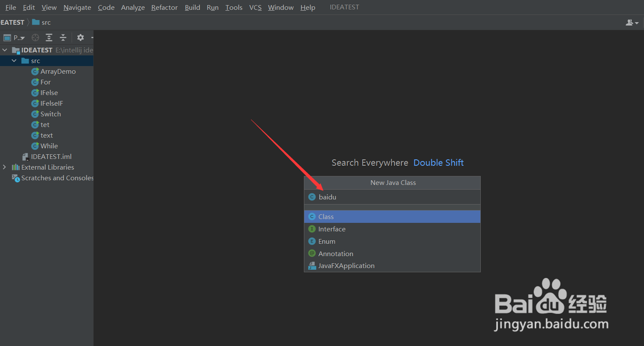Viewport: 644px width, 346px height.
Task: Open the Build menu
Action: (192, 8)
